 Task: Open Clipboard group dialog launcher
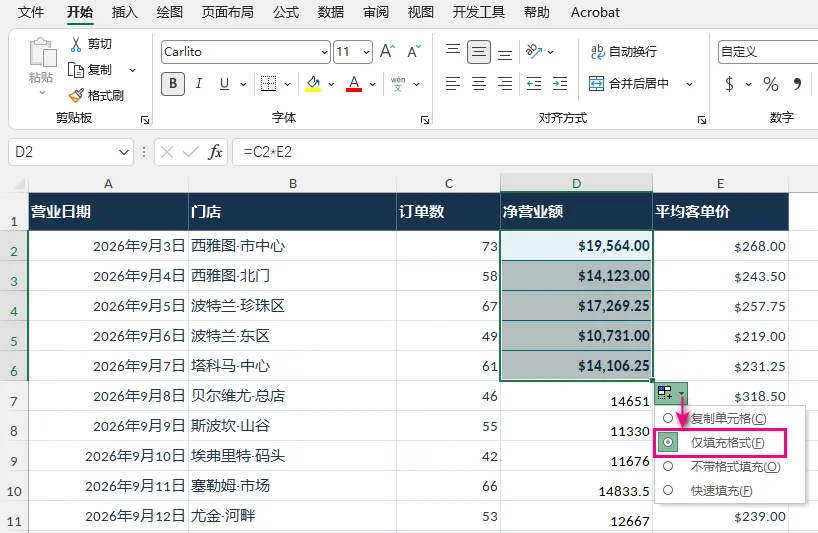(145, 120)
